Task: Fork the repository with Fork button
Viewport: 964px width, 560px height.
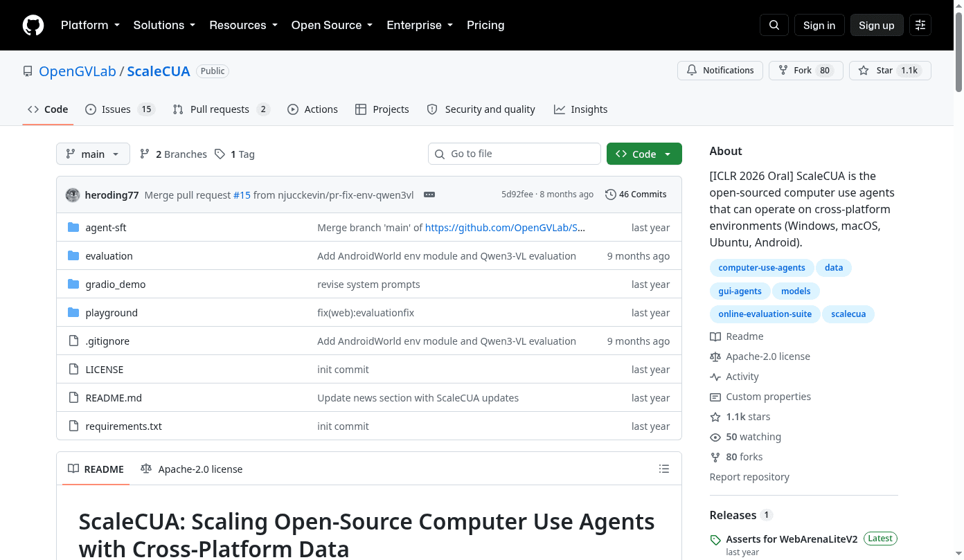Action: click(805, 71)
